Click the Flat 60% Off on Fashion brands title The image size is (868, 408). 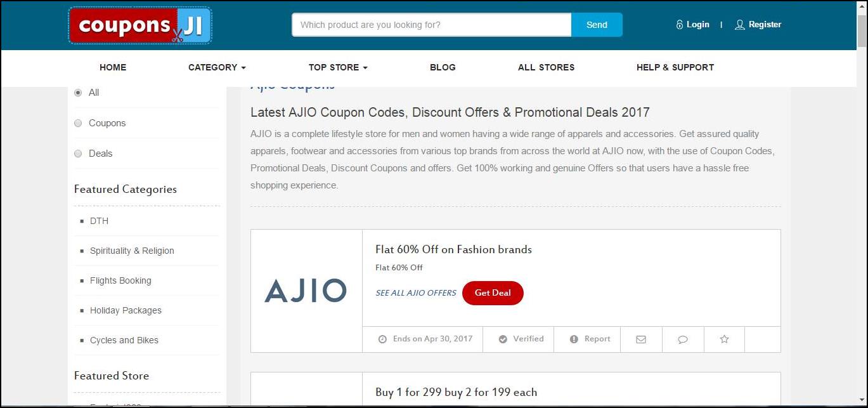tap(453, 249)
